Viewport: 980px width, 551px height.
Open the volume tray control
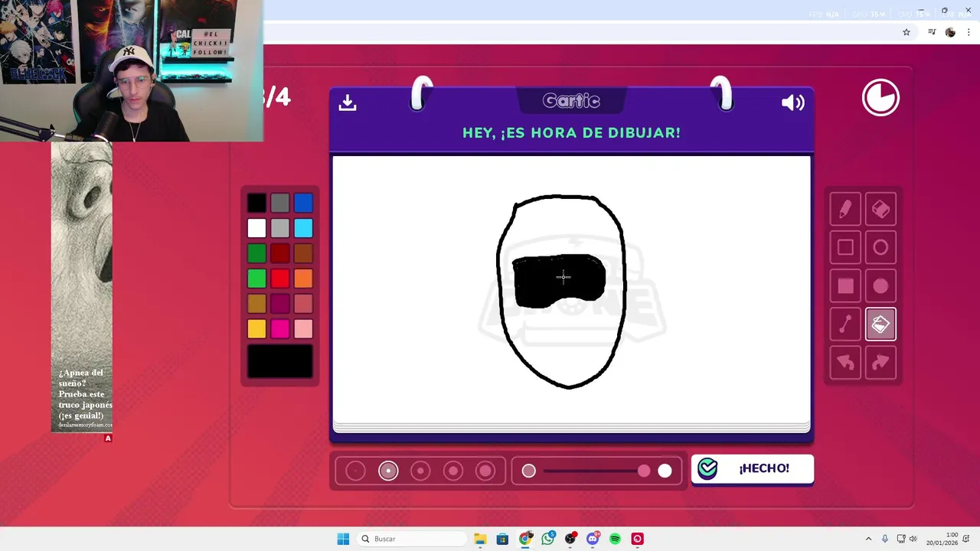tap(913, 539)
